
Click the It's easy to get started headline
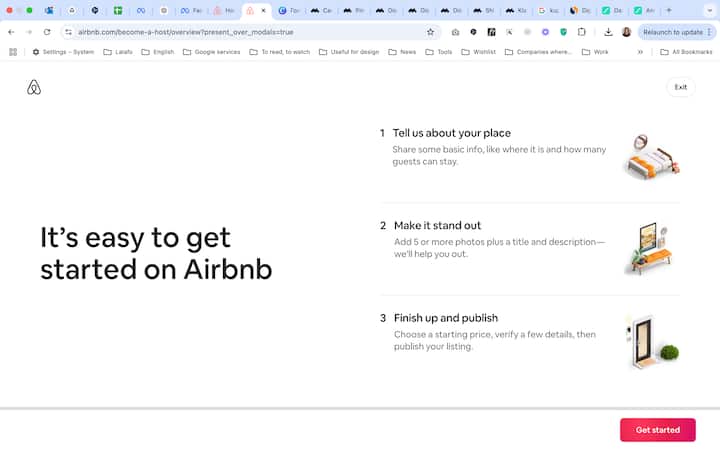click(156, 253)
